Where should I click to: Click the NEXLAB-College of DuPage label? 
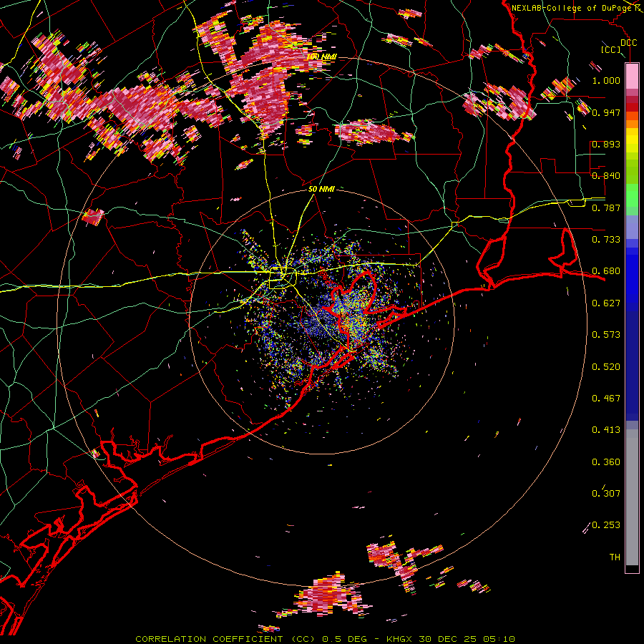(x=572, y=8)
